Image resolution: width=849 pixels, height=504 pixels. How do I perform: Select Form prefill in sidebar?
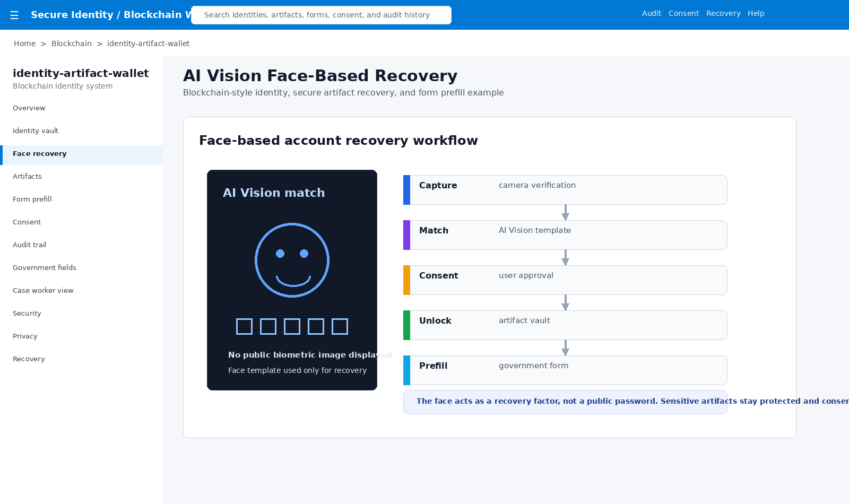point(81,199)
